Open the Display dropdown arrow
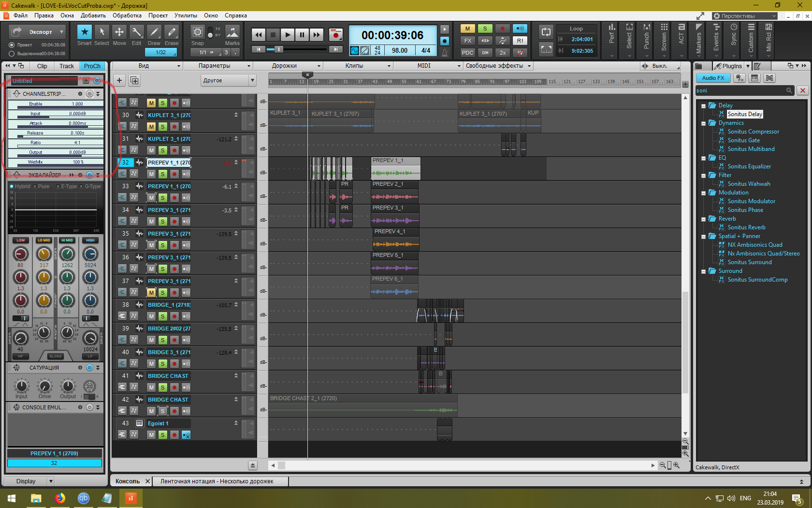 pyautogui.click(x=51, y=481)
